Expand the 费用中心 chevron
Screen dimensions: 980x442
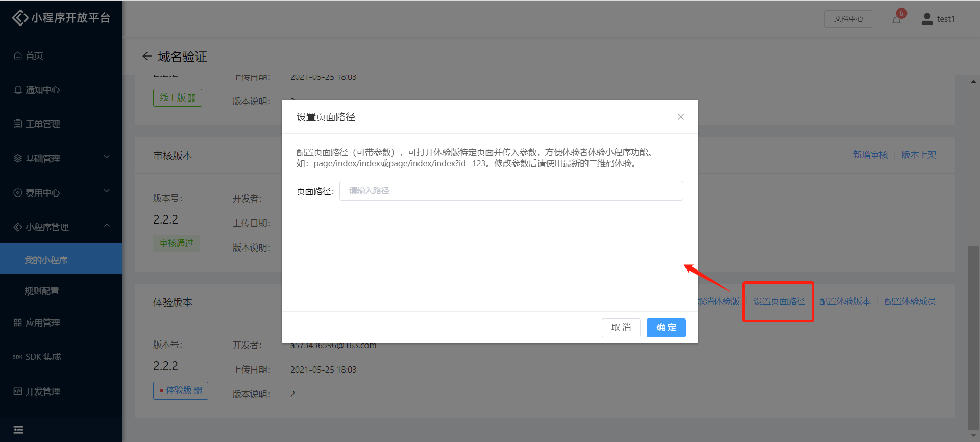point(107,191)
